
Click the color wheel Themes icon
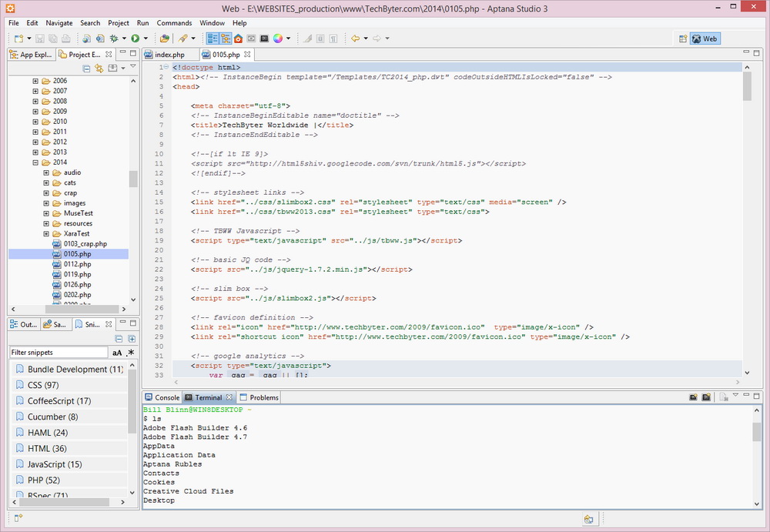click(278, 38)
